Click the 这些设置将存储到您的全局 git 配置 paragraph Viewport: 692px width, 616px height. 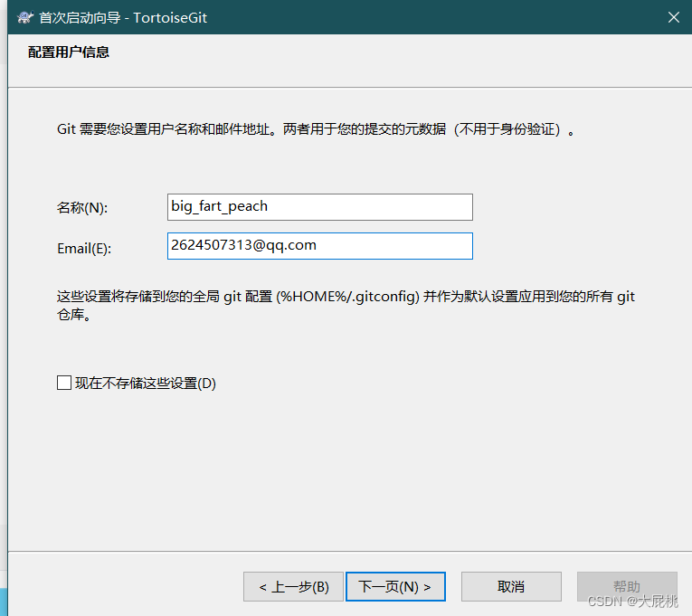346,305
